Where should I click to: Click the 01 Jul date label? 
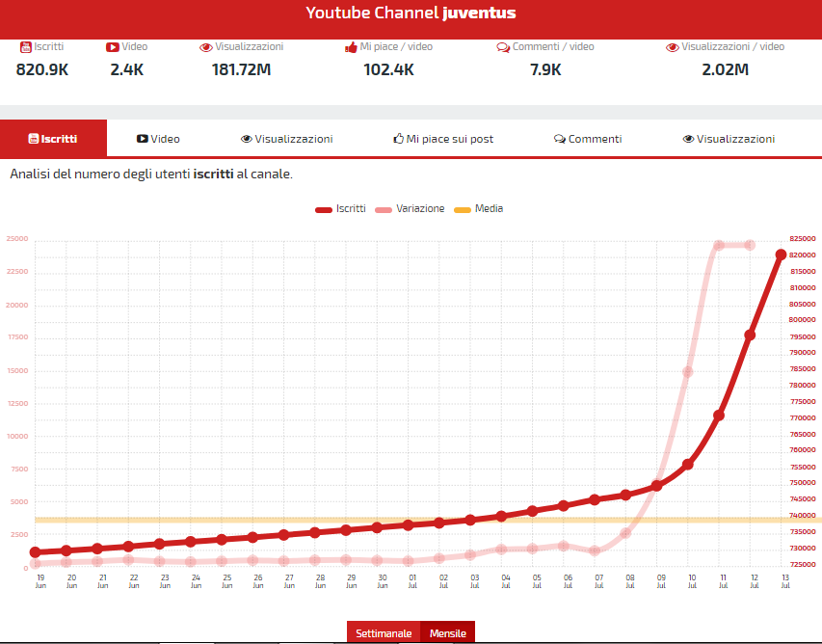[x=412, y=581]
